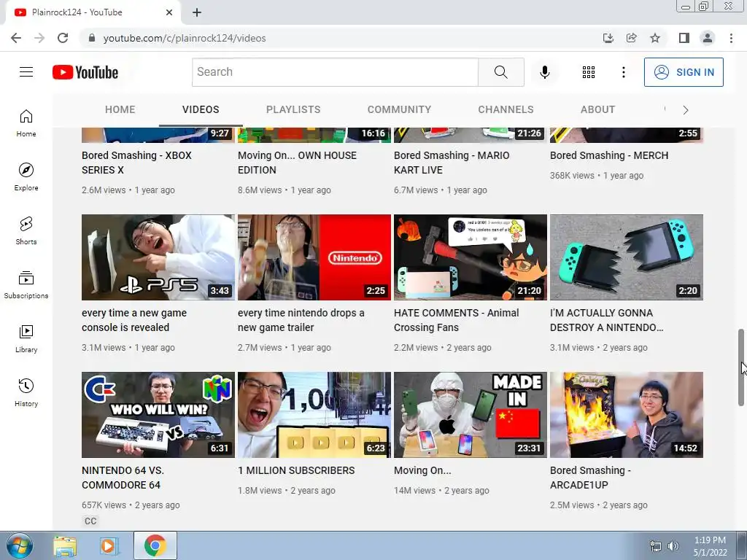Start voice search with the microphone icon
The height and width of the screenshot is (560, 747).
[x=544, y=72]
